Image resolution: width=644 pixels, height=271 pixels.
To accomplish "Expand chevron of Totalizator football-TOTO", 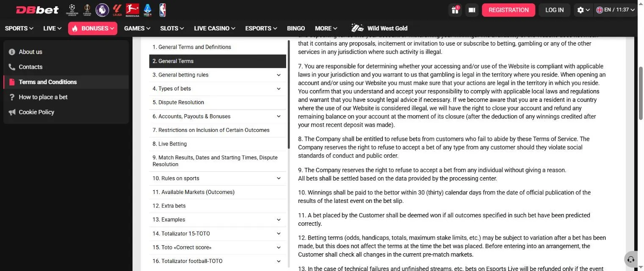I will click(x=279, y=261).
